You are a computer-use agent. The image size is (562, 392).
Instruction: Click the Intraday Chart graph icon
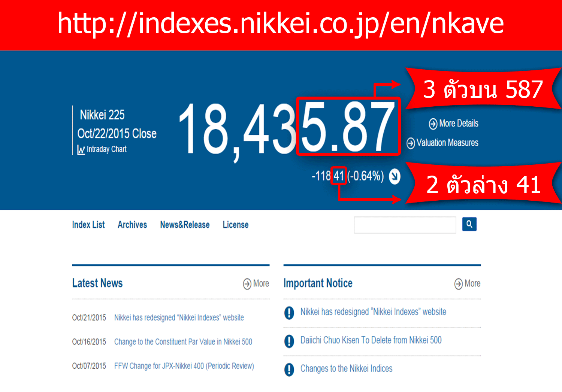[81, 150]
